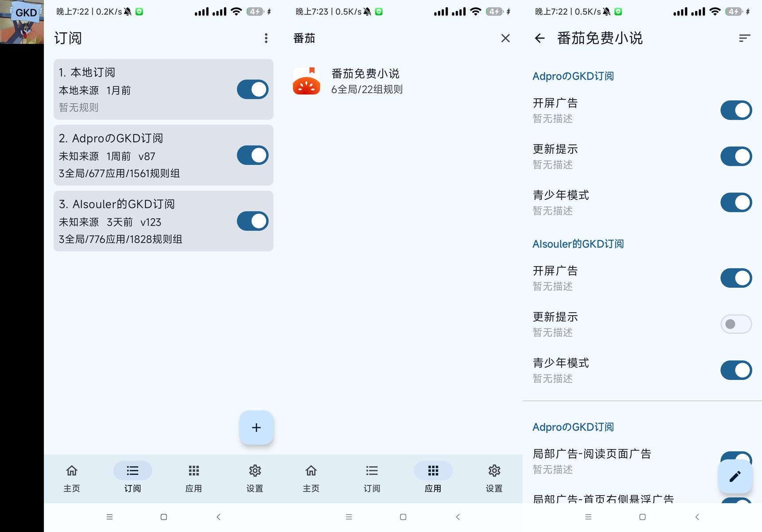This screenshot has width=762, height=532.
Task: Switch to the 订阅 tab on 订阅 screen
Action: coord(133,478)
